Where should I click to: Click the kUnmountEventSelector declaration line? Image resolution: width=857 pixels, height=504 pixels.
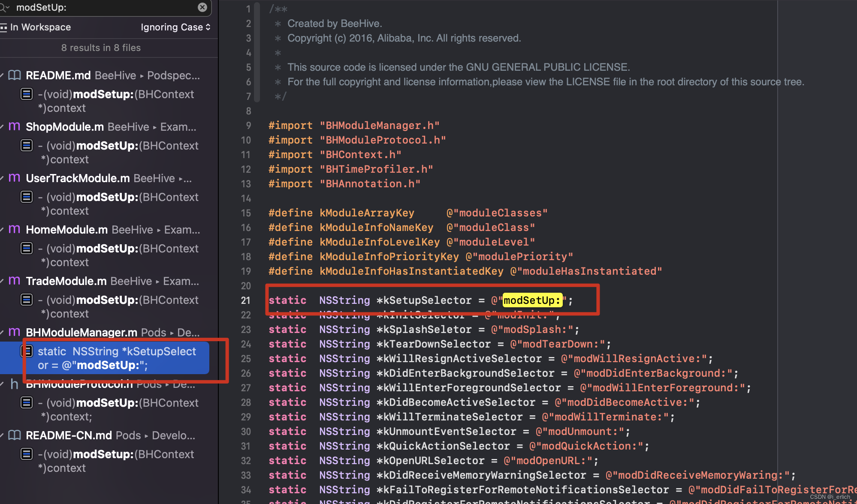pos(450,432)
